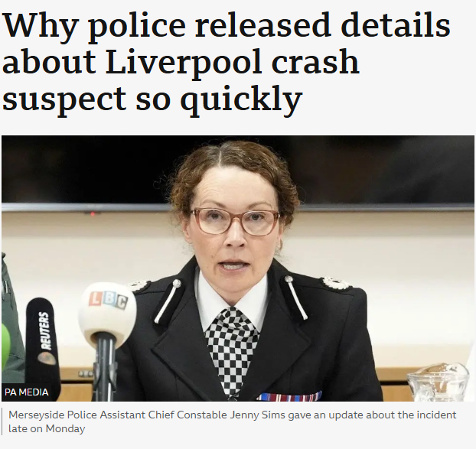Click the headline starting 'Why police released details'

click(x=227, y=61)
